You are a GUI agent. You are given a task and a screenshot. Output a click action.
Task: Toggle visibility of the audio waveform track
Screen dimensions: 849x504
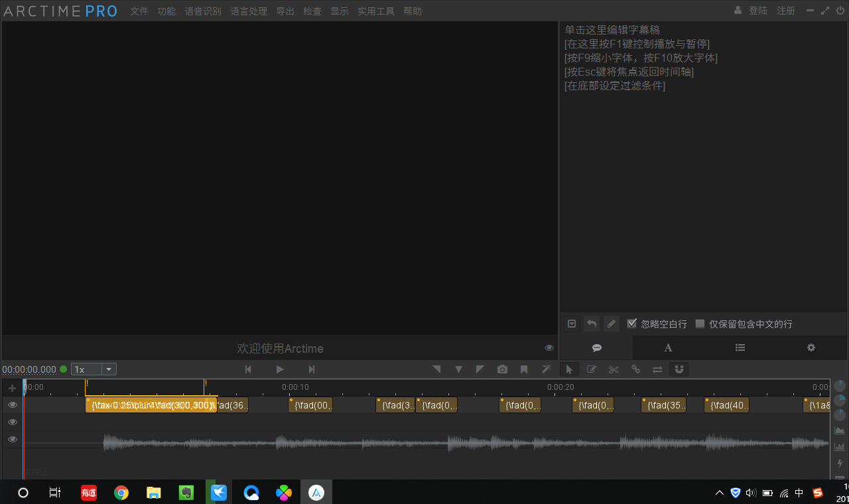tap(13, 439)
